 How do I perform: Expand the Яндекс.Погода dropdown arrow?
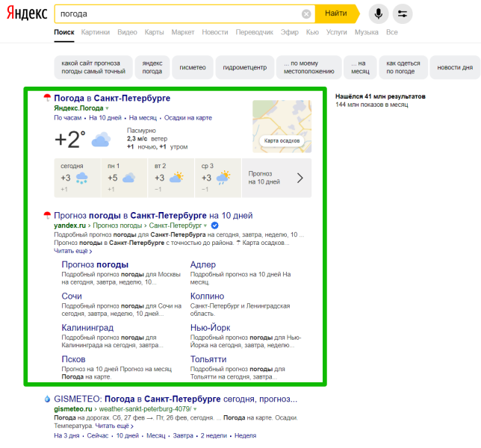tap(107, 108)
